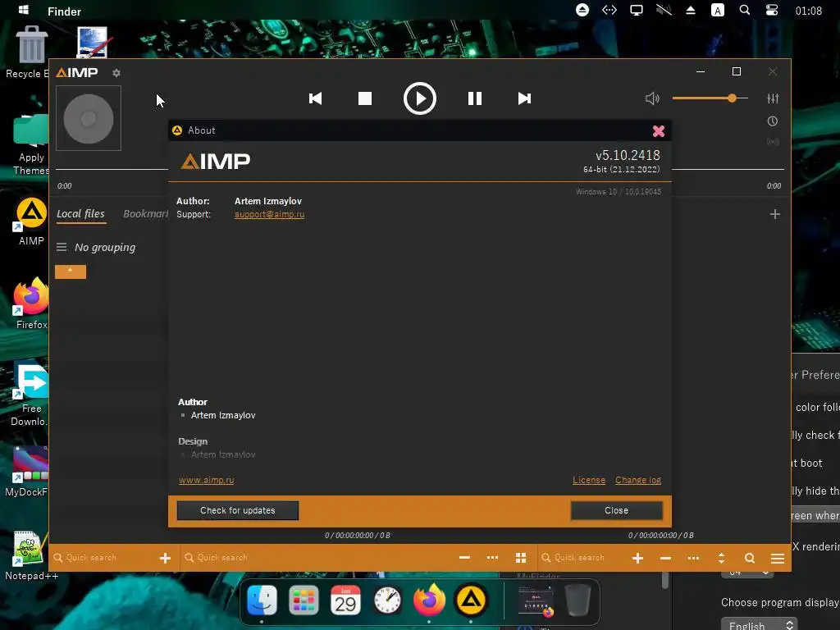Open sorting up-down arrows icon
840x630 pixels.
tap(721, 558)
